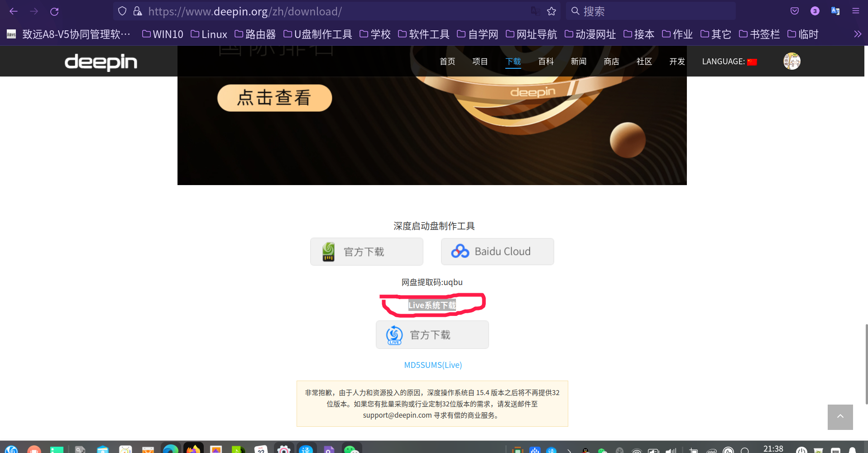
Task: Click the 官方下载 button for Live system
Action: coord(432,334)
